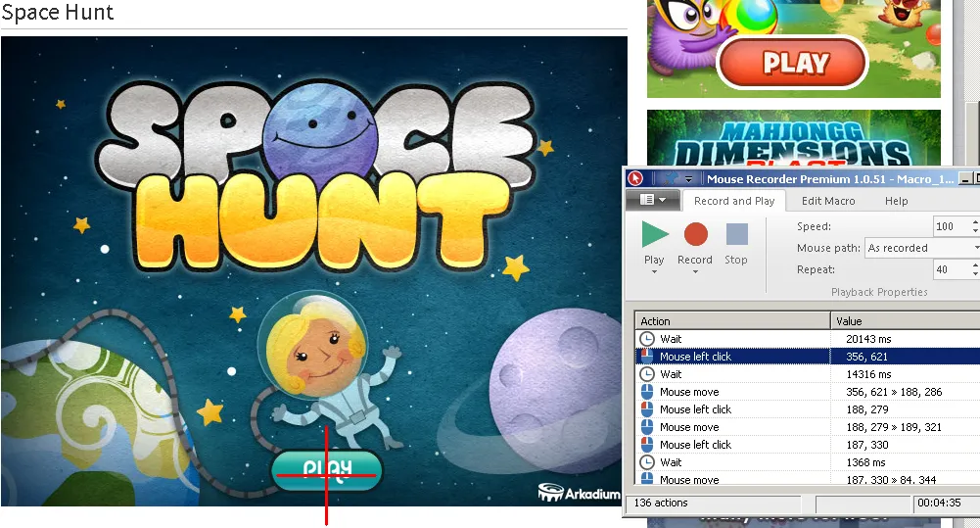Viewport: 980px width, 528px height.
Task: Select the last visible row's 'Mouse move' label
Action: point(689,480)
